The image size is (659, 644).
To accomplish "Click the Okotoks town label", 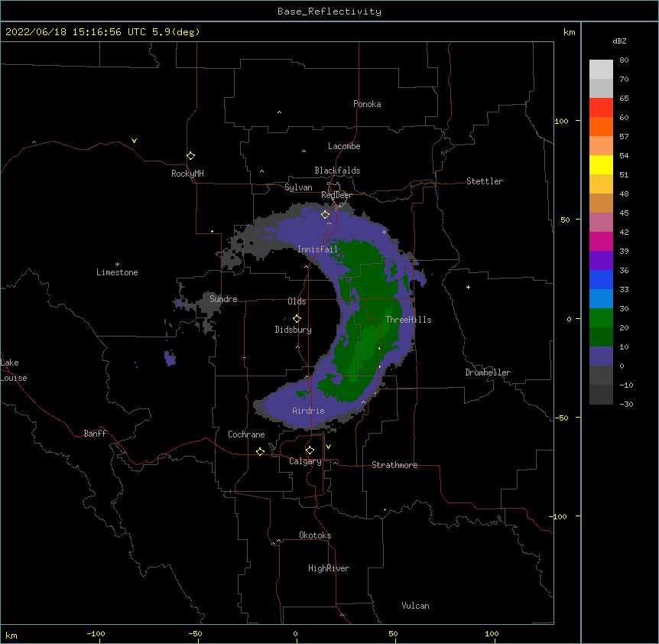I will click(315, 535).
